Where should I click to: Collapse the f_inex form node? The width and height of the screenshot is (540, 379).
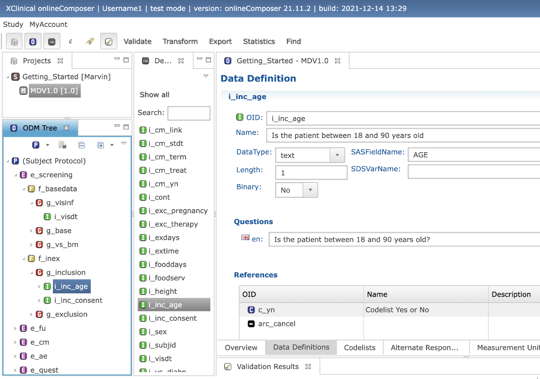[x=23, y=259]
